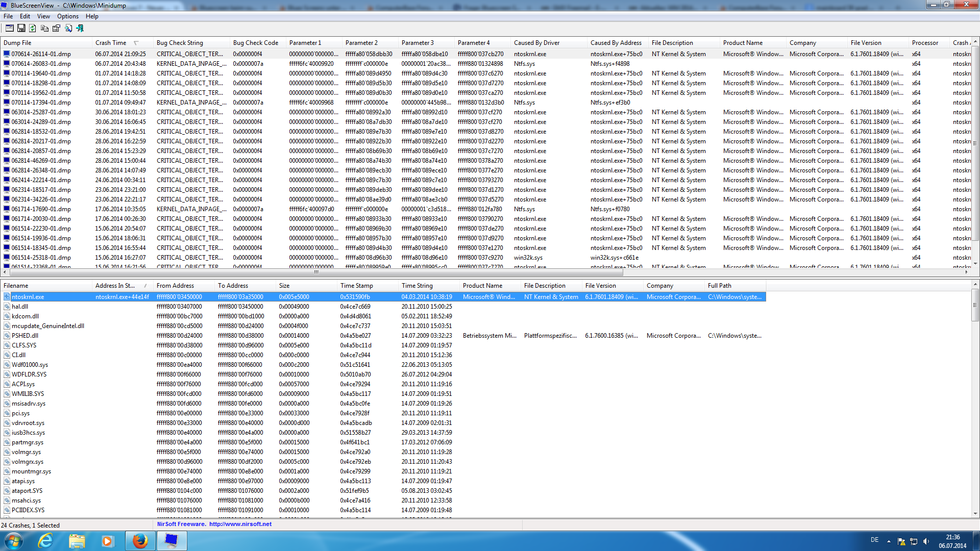
Task: Click the Save Selected Items floppy icon
Action: point(21,28)
